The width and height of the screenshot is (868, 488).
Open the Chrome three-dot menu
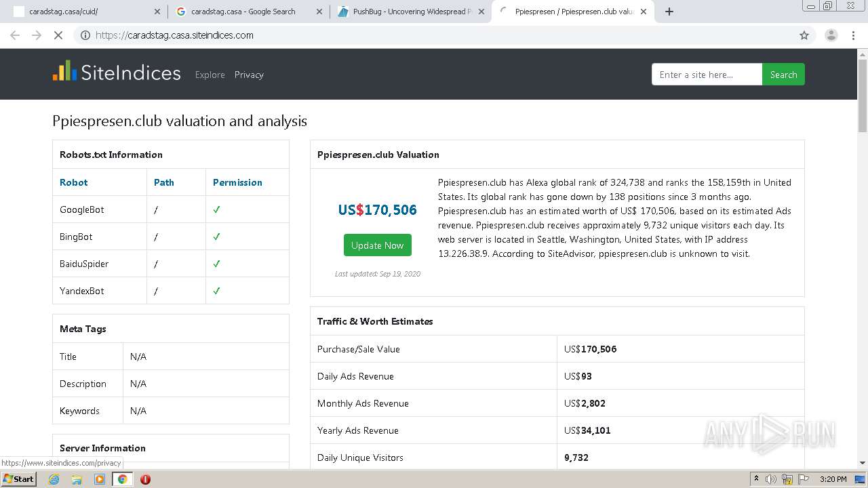pos(854,35)
